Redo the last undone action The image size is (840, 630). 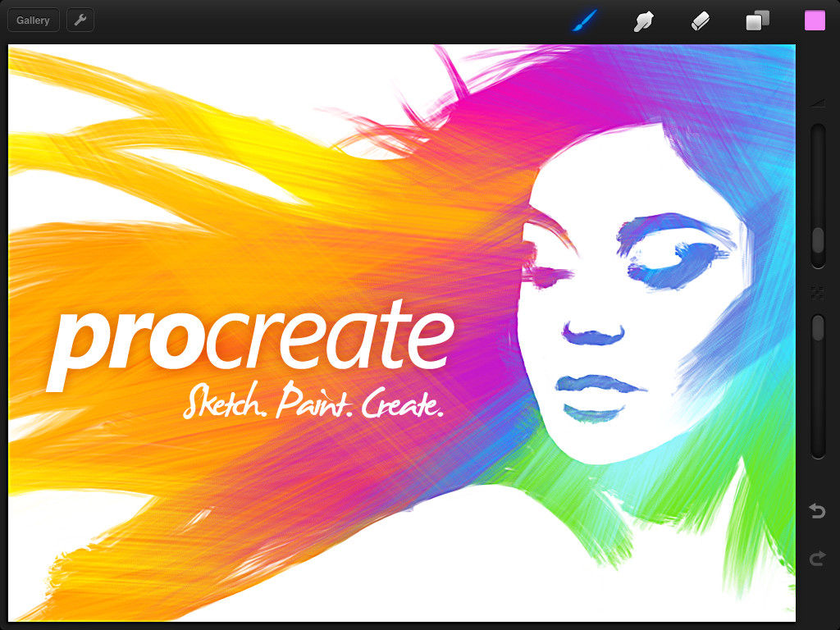818,559
